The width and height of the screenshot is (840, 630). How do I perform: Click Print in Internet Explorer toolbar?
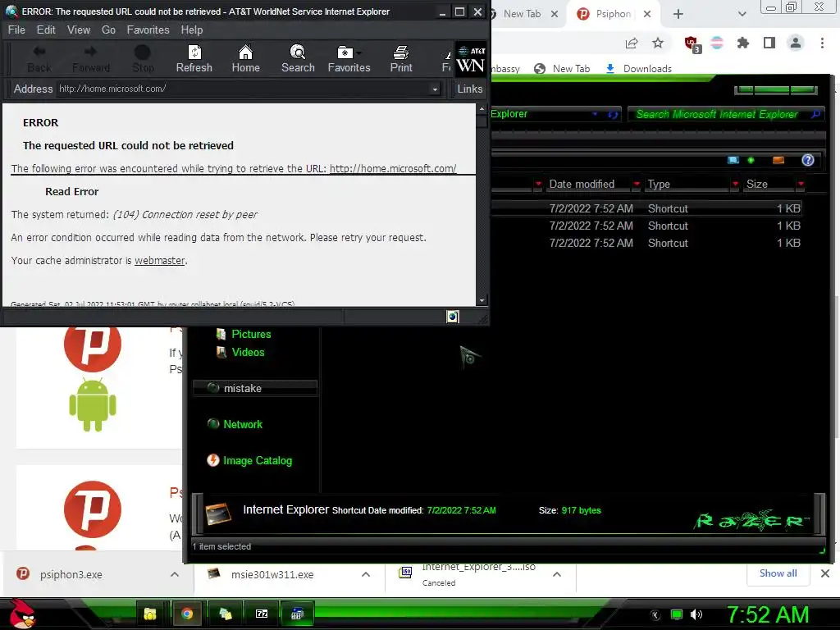click(400, 59)
